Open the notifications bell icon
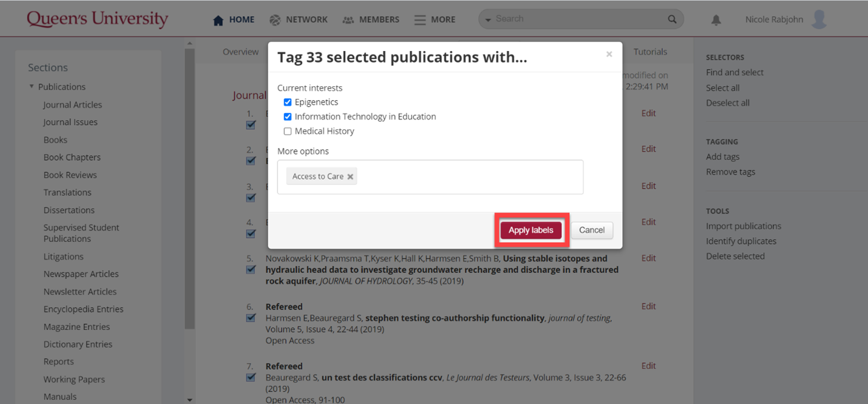 pos(716,20)
